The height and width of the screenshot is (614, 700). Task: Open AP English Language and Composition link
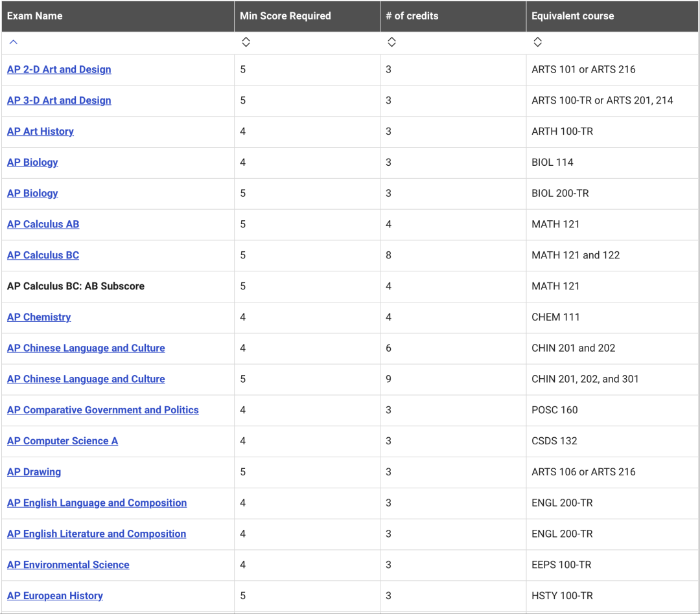click(97, 503)
